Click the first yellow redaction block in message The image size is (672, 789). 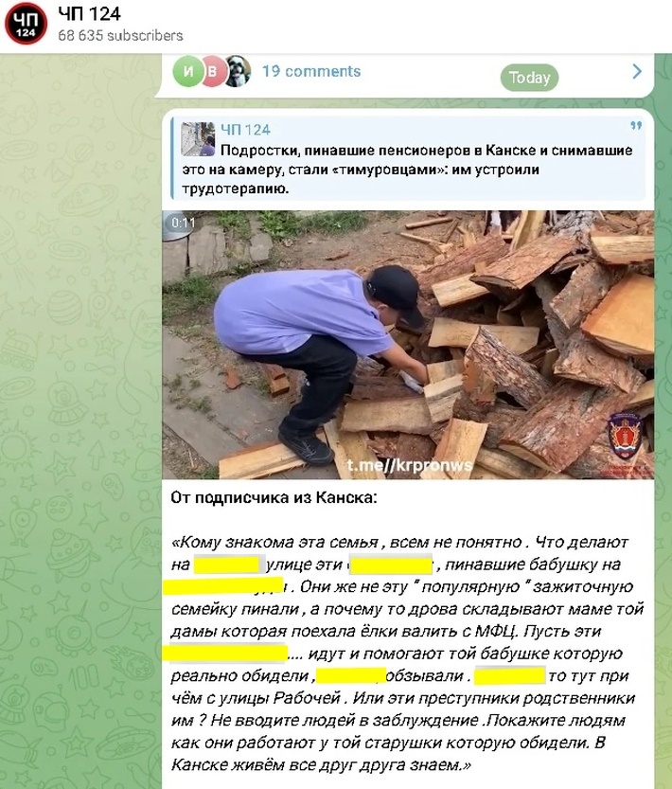(x=229, y=565)
